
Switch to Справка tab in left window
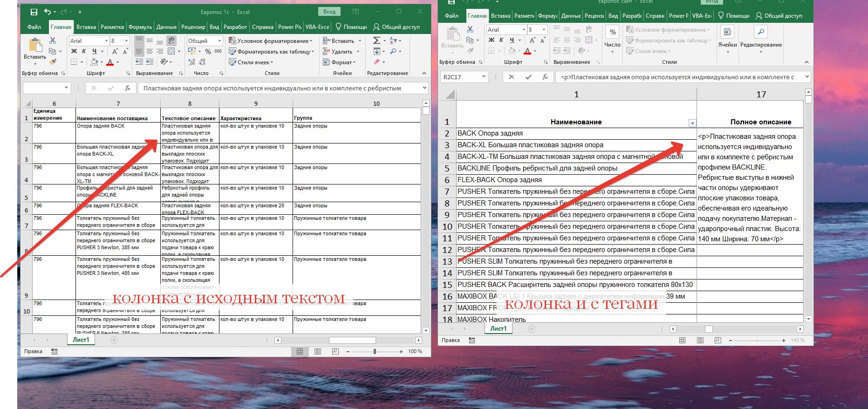pos(262,27)
